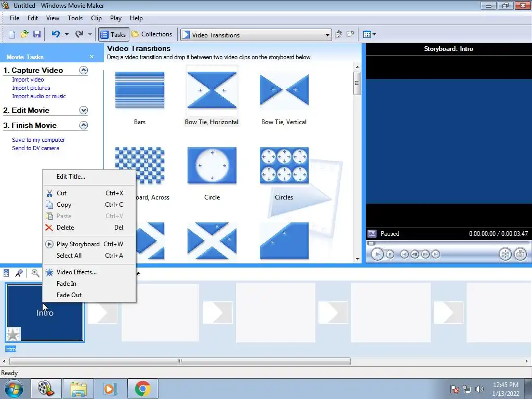The image size is (532, 399).
Task: Open the Clip menu
Action: click(96, 18)
